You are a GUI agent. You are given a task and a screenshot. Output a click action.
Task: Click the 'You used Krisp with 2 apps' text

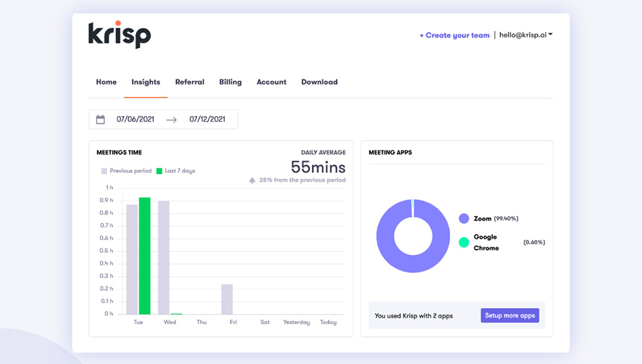point(413,316)
